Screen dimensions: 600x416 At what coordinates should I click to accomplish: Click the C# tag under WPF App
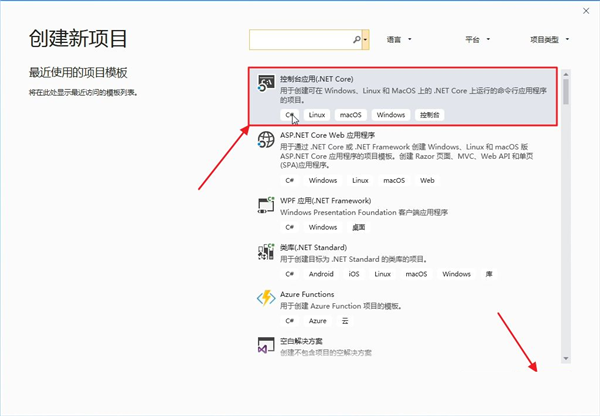point(290,227)
